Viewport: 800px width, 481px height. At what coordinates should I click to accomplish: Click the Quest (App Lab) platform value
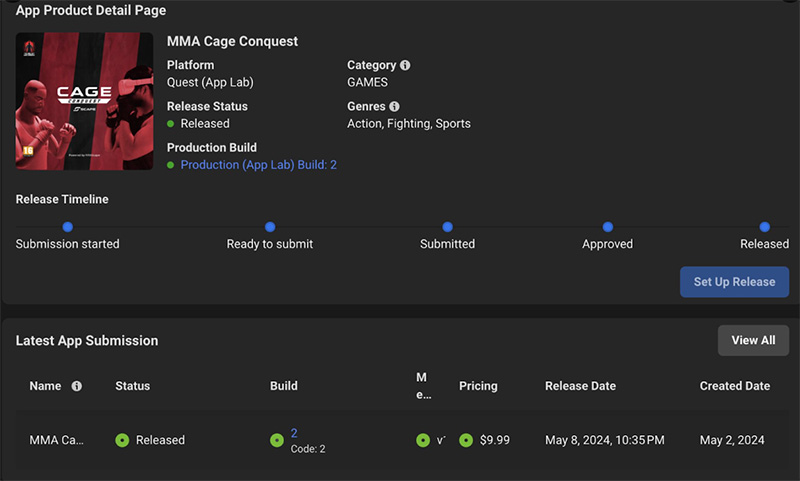pyautogui.click(x=210, y=82)
